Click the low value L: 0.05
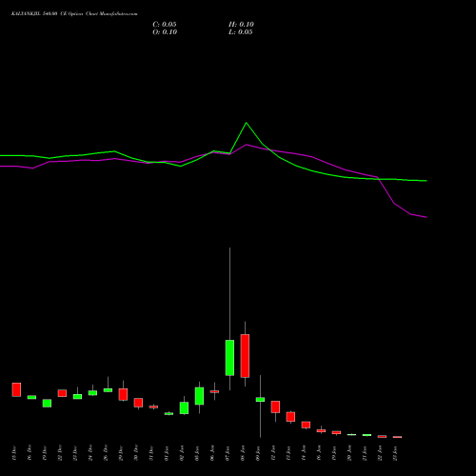476x476 pixels. [x=241, y=32]
